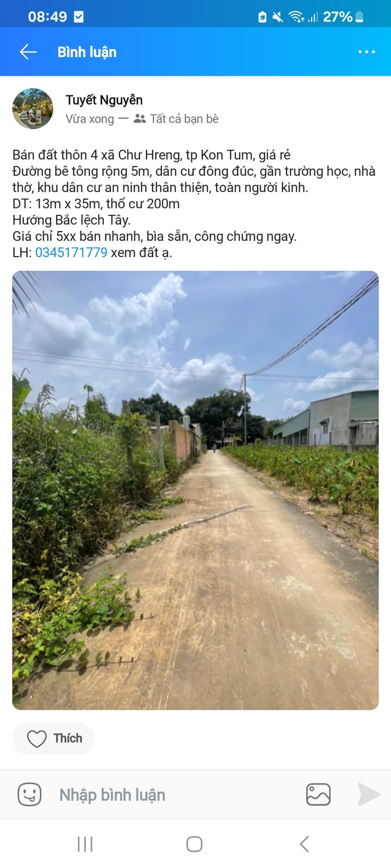Tap the Bình luận header title

point(87,52)
